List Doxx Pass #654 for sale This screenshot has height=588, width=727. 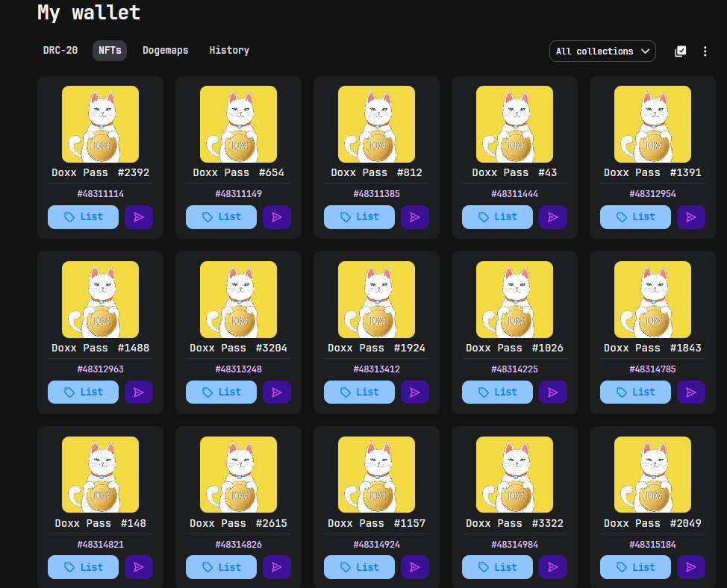point(221,217)
